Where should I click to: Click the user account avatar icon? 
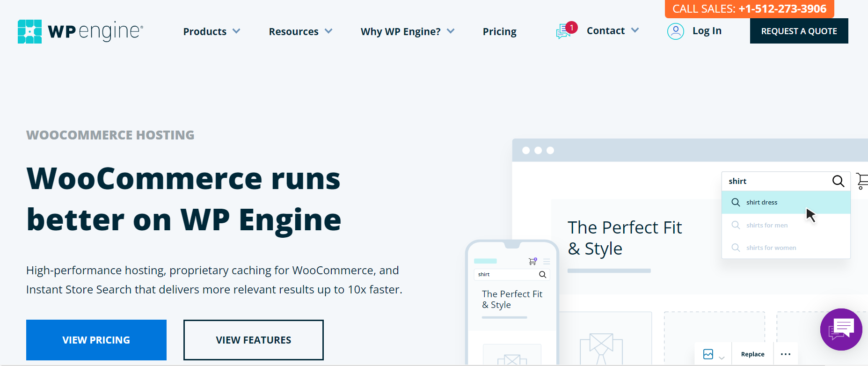[675, 31]
